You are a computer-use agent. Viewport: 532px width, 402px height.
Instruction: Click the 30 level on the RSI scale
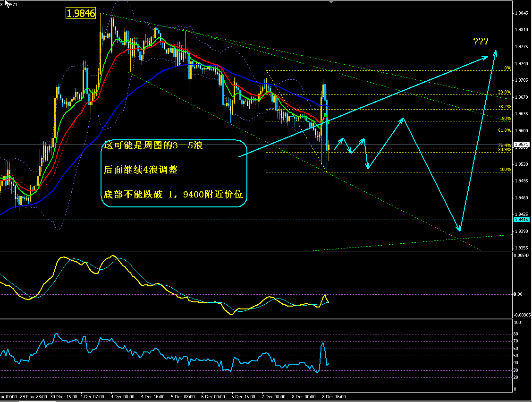[515, 370]
